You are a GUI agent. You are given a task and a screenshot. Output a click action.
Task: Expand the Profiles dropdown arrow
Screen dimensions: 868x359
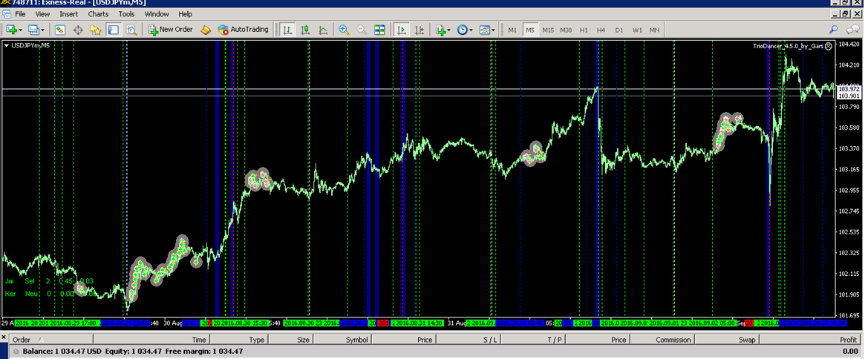point(43,30)
